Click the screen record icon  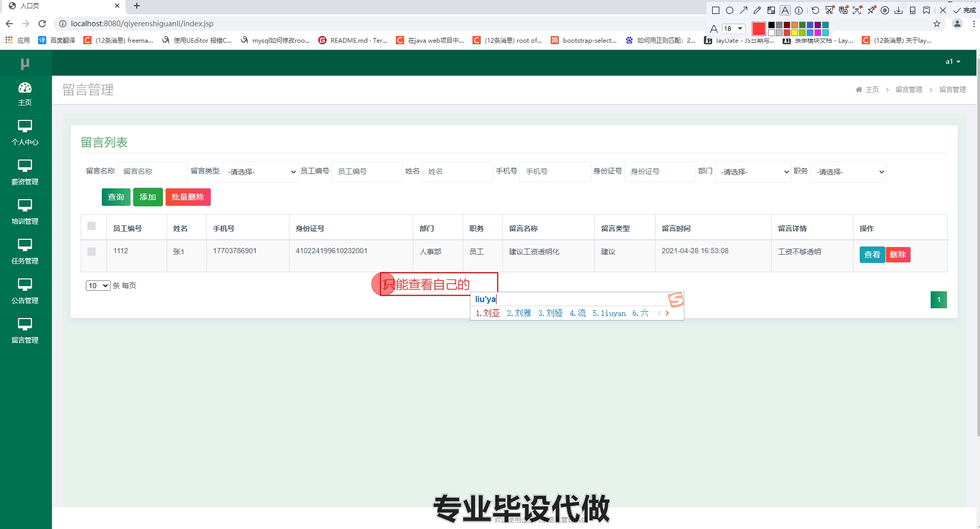pos(885,10)
